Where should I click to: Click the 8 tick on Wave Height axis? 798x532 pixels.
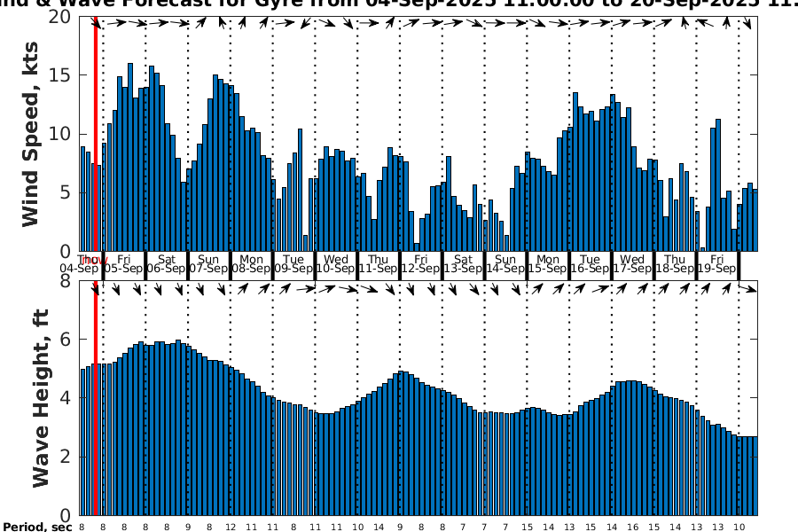point(65,280)
